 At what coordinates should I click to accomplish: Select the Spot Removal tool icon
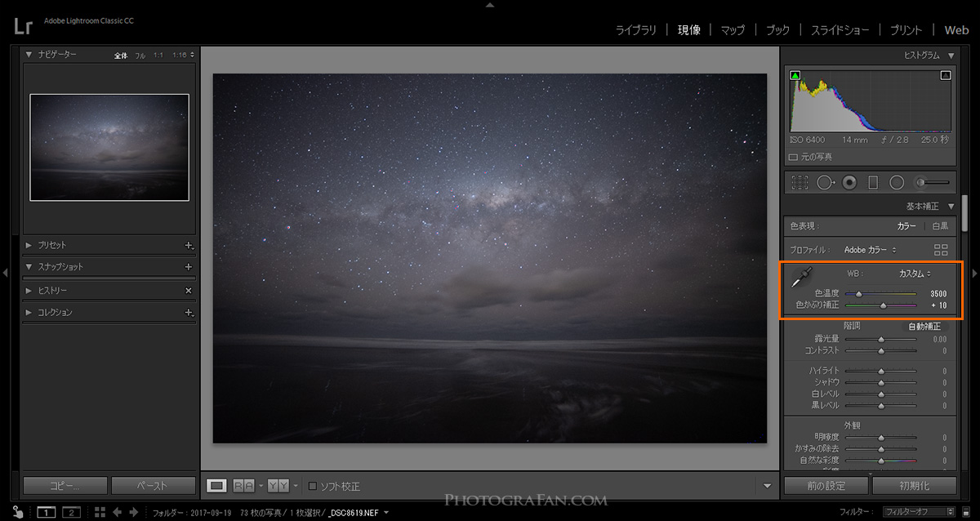pos(825,183)
